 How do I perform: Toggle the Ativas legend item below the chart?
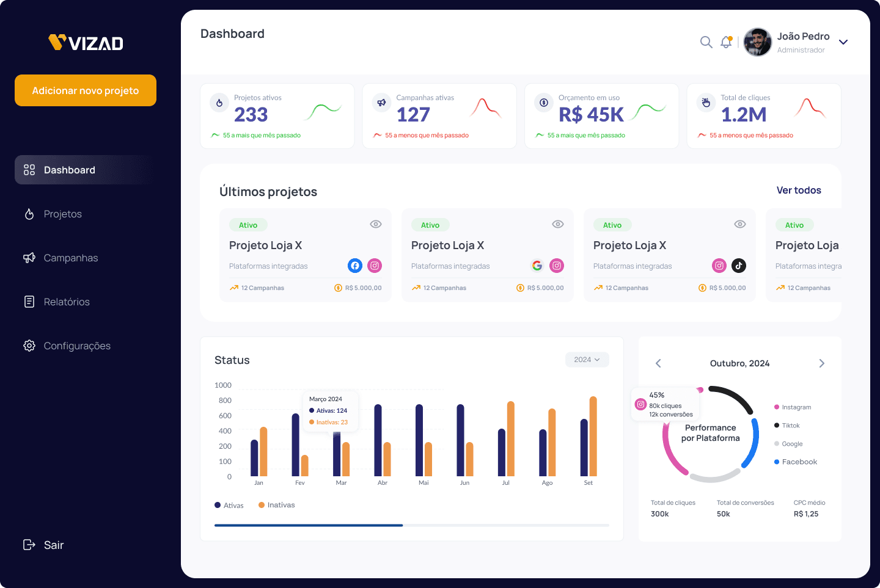tap(229, 505)
